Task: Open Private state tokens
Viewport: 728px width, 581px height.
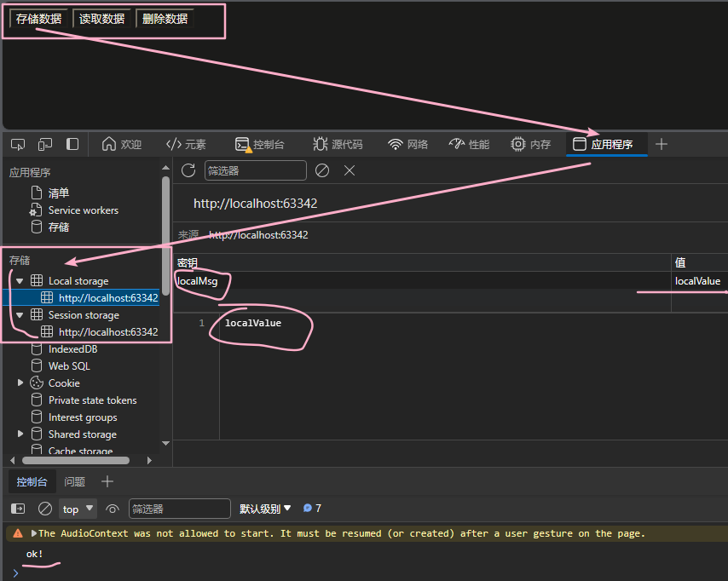Action: 92,400
